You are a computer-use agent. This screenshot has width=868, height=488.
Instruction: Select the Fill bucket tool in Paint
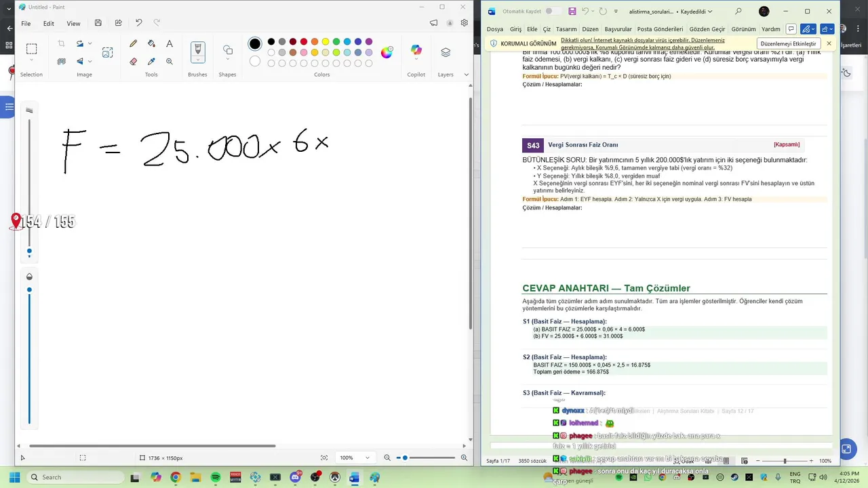[x=151, y=43]
